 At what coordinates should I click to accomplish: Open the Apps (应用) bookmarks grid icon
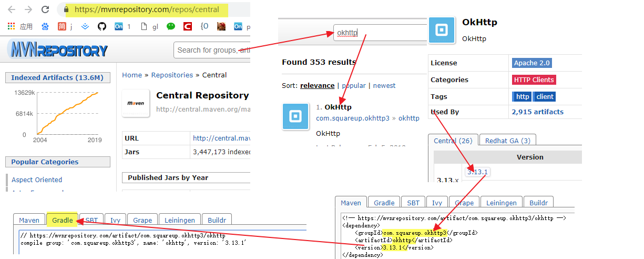tap(12, 26)
